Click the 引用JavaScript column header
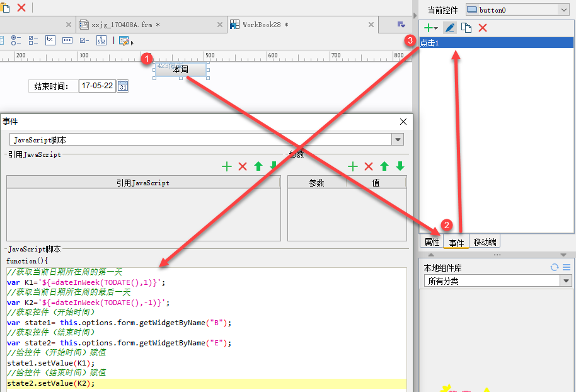Viewport: 576px width, 392px height. [143, 183]
